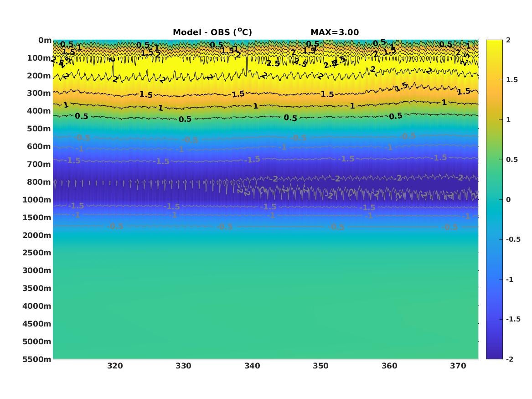532x399 pixels.
Task: Pick the colorbar tick label '-1' at right
Action: click(510, 279)
